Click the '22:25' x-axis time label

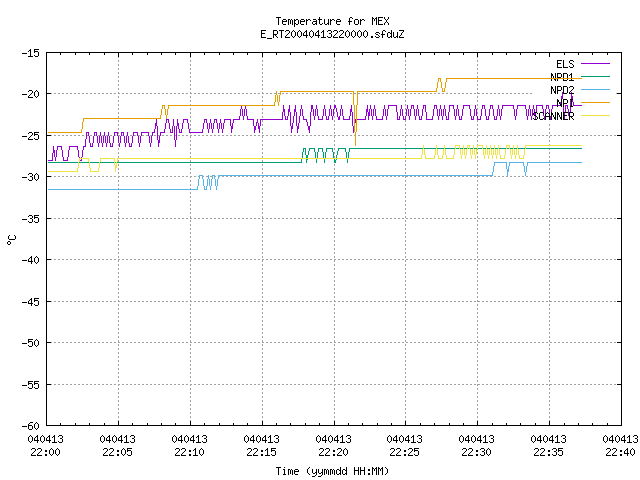pos(404,452)
